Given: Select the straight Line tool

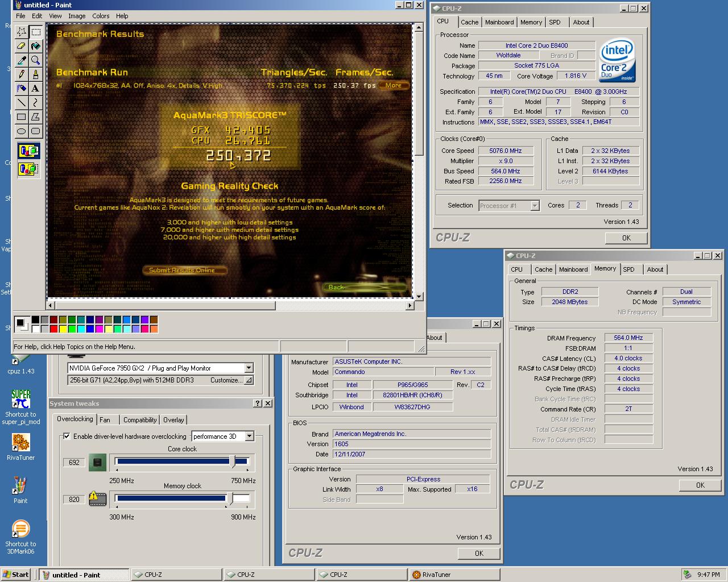Looking at the screenshot, I should [22, 103].
